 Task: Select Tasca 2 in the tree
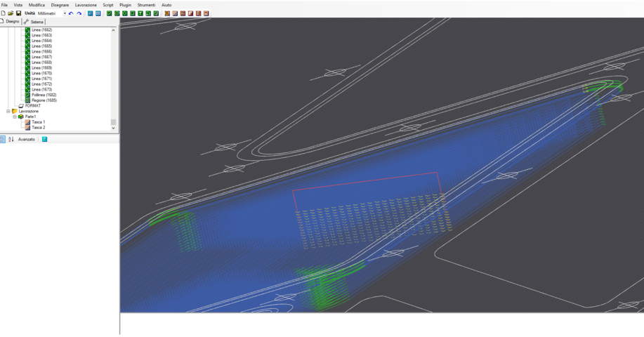pyautogui.click(x=38, y=127)
